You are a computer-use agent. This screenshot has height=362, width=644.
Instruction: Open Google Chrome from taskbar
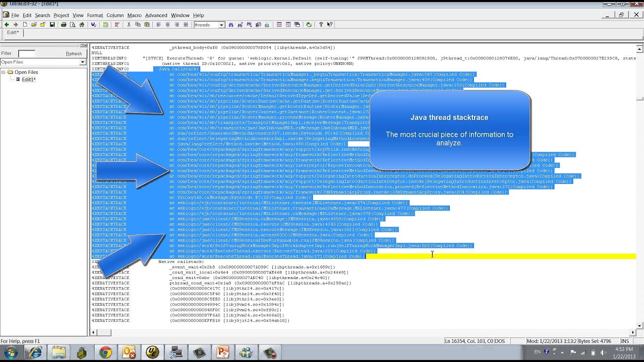pyautogui.click(x=105, y=352)
